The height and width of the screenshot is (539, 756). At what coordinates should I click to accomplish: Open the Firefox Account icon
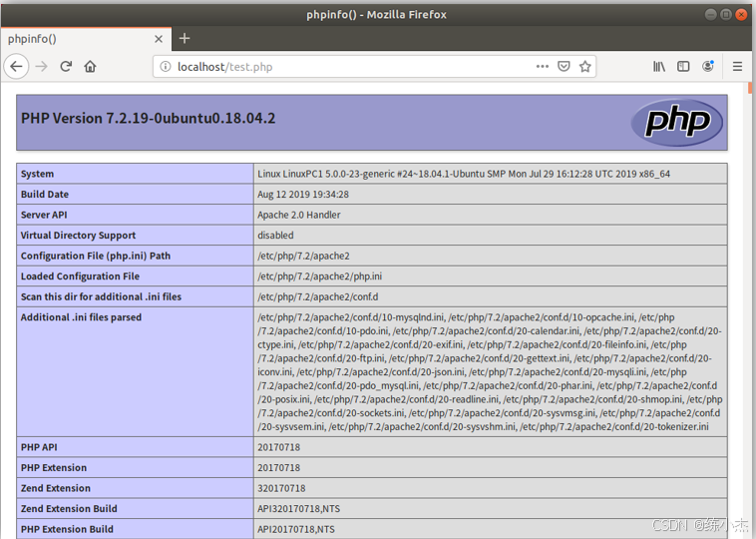(x=708, y=67)
